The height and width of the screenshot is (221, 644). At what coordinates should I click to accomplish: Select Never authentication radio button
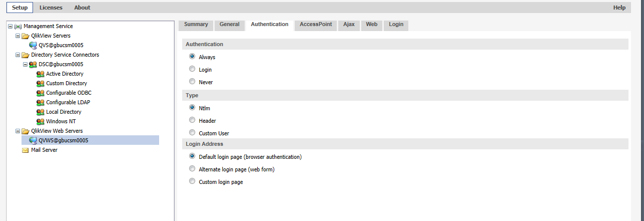click(192, 82)
